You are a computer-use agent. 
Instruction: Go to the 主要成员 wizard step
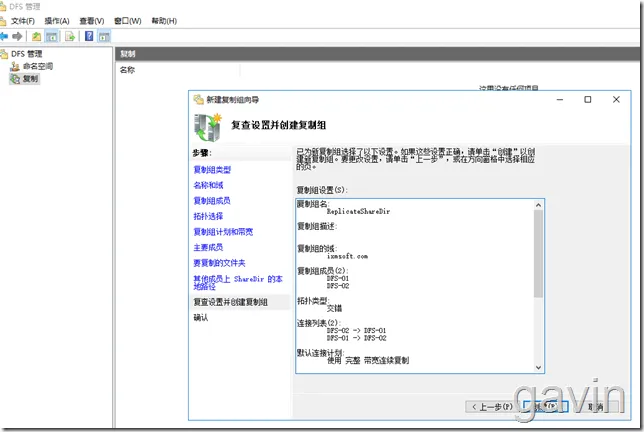click(x=208, y=248)
